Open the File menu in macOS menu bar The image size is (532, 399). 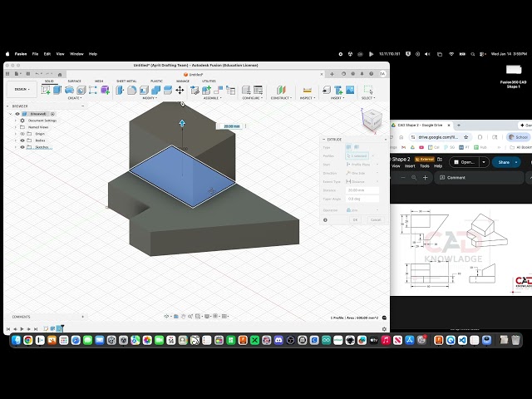click(35, 54)
